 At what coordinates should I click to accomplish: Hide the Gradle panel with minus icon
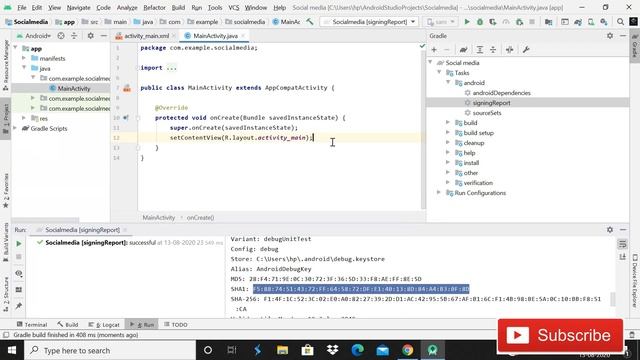point(623,36)
